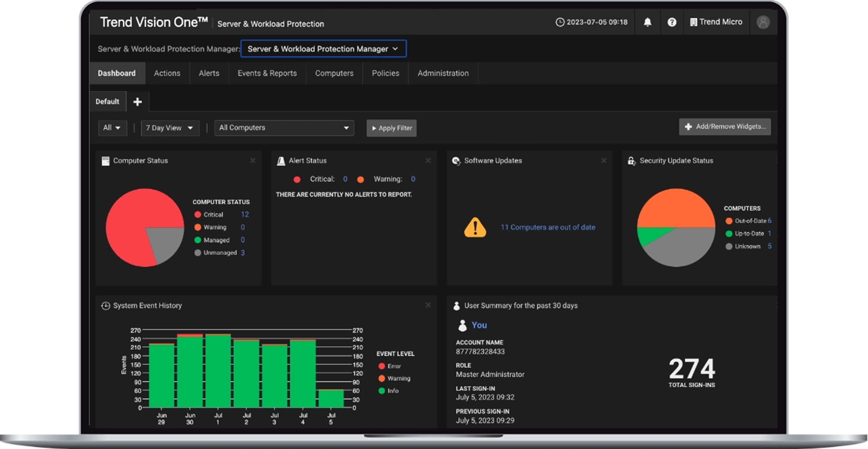Click the Software Updates widget icon

point(456,161)
